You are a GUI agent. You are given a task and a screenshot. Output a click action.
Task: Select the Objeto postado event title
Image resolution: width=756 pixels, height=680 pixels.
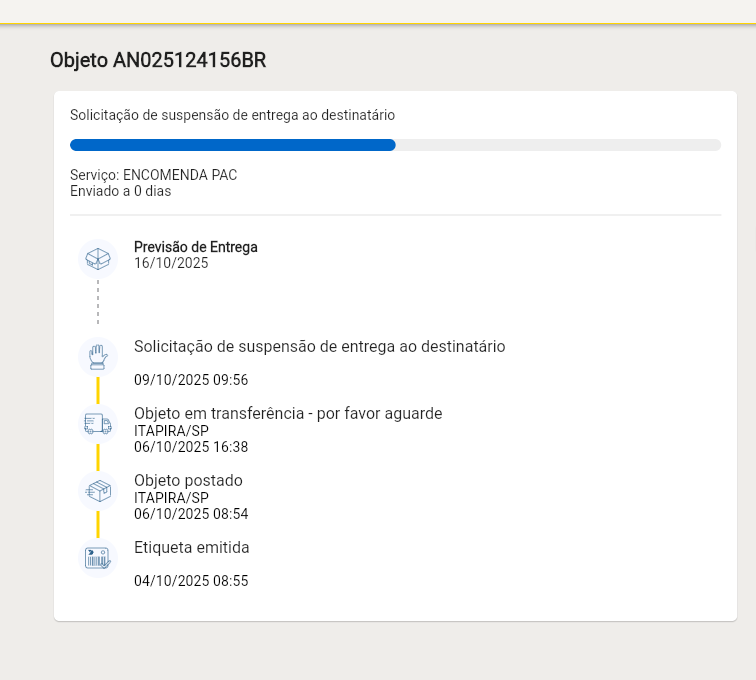188,481
